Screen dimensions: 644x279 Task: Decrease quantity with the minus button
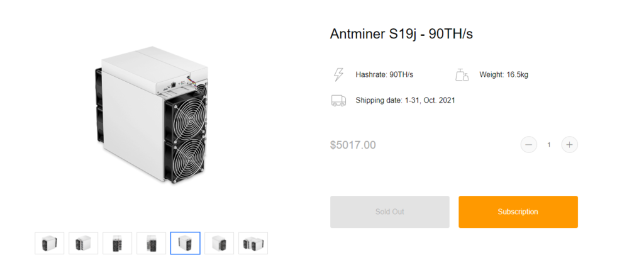[529, 145]
